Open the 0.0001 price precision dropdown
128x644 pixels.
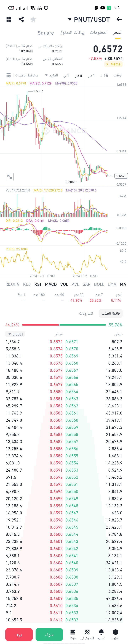click(15, 334)
